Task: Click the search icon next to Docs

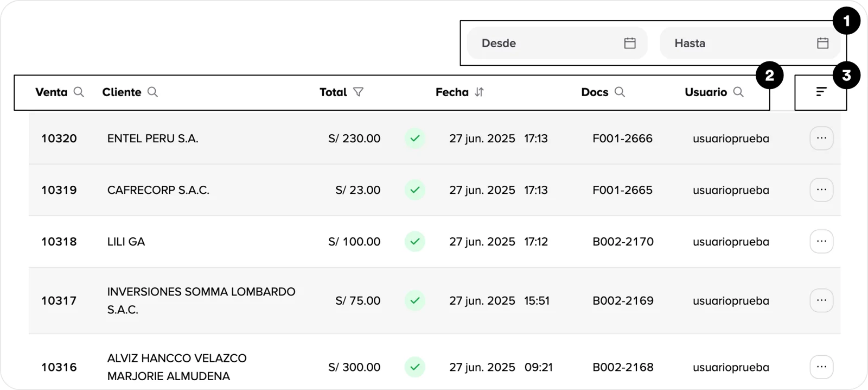Action: [620, 92]
